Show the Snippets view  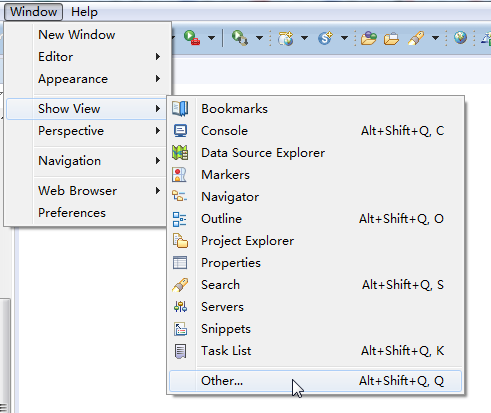(315, 329)
